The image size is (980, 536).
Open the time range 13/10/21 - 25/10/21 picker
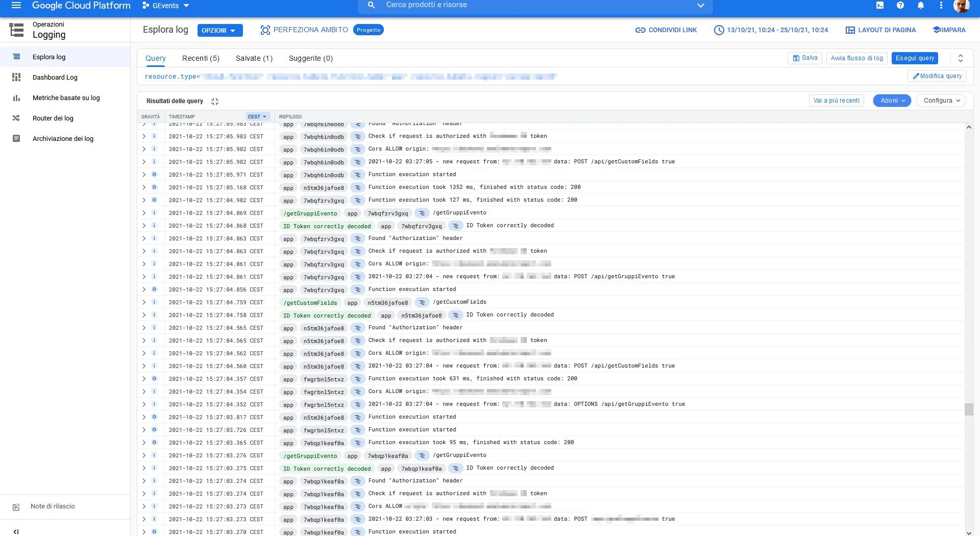pyautogui.click(x=771, y=30)
